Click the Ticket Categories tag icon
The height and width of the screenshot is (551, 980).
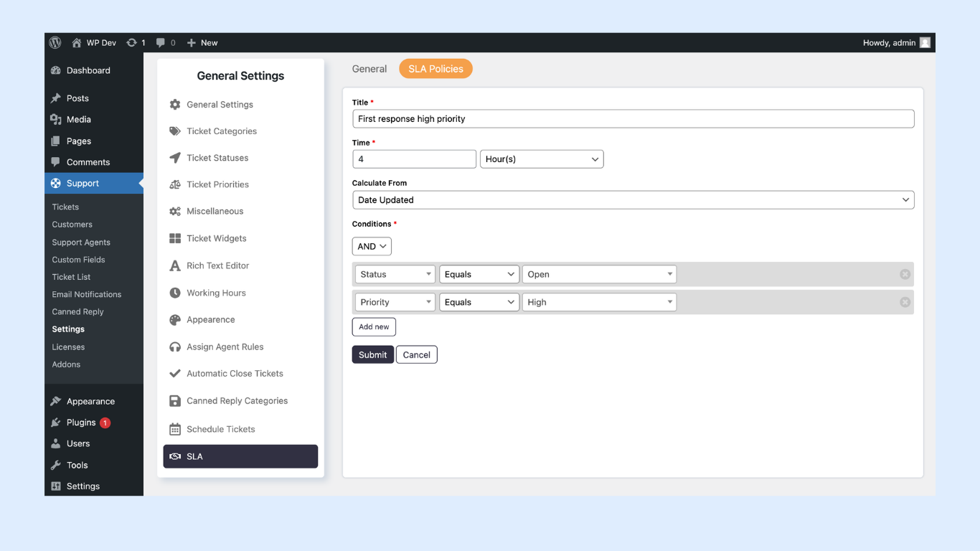point(175,131)
